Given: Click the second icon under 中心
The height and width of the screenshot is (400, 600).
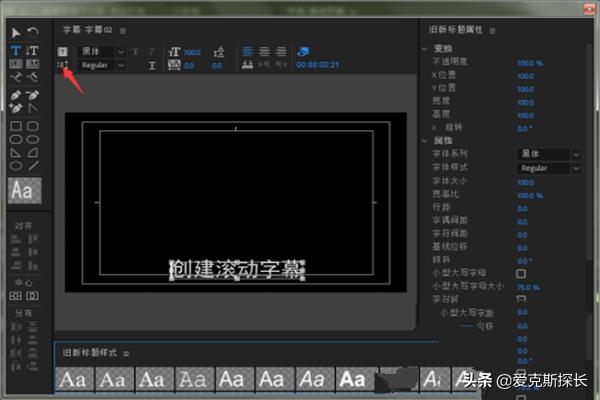Looking at the screenshot, I should tap(33, 296).
